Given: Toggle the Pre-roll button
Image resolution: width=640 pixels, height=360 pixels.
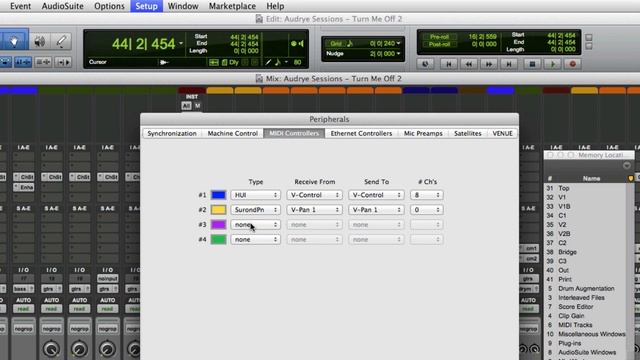Looking at the screenshot, I should coord(440,37).
